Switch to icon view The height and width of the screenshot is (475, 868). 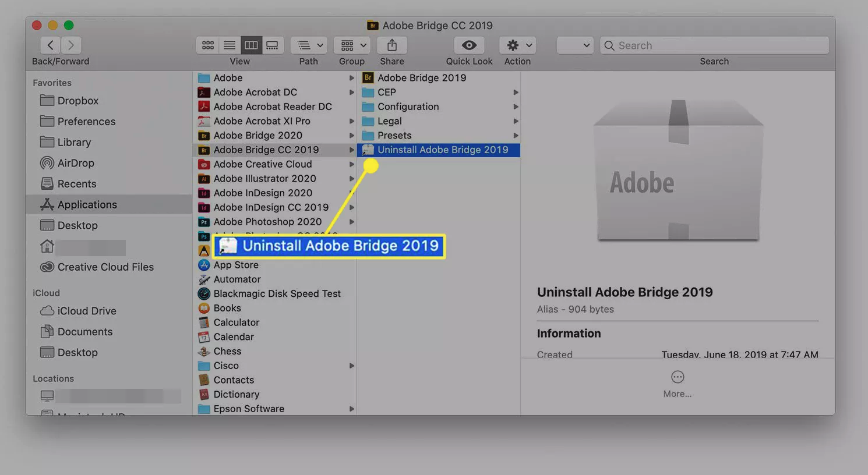coord(208,45)
